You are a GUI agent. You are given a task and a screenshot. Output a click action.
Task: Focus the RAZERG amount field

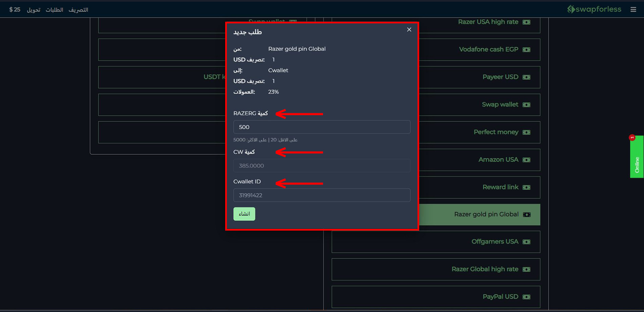click(322, 127)
